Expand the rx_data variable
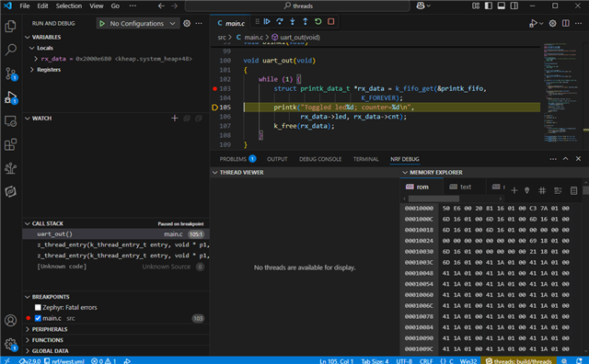589x364 pixels. (x=36, y=59)
